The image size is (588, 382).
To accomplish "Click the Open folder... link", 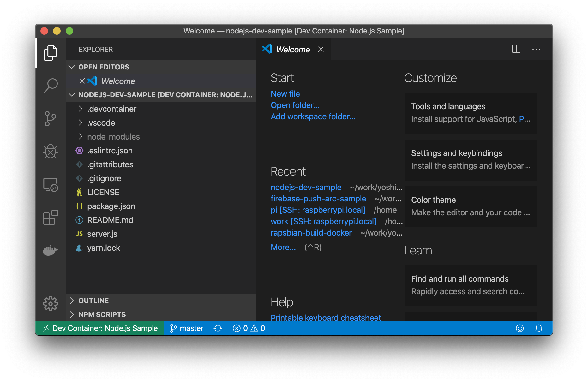I will [295, 105].
